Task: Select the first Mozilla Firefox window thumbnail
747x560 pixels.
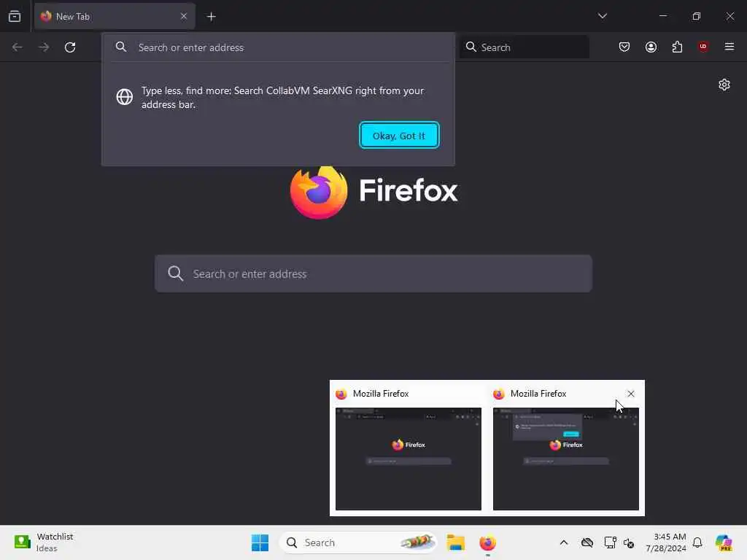Action: pyautogui.click(x=409, y=459)
